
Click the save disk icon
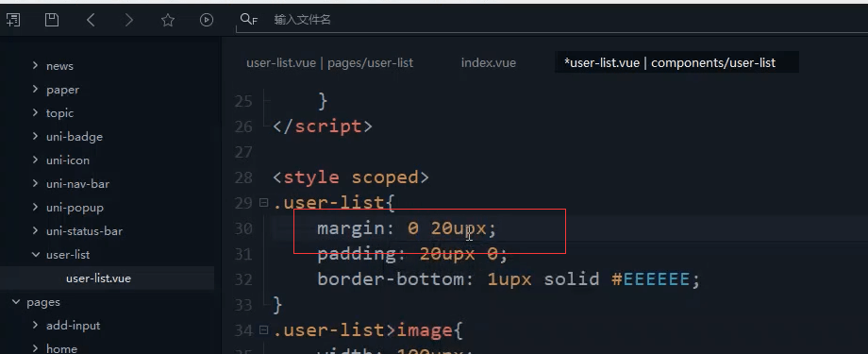[52, 21]
